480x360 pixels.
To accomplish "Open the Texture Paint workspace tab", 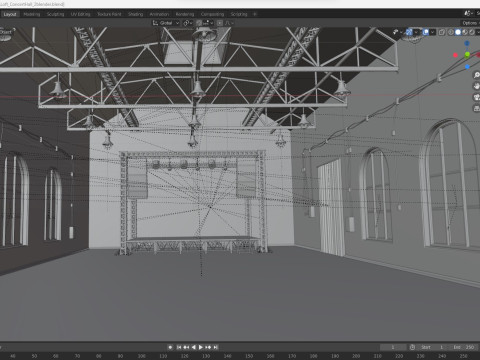I will coord(109,14).
